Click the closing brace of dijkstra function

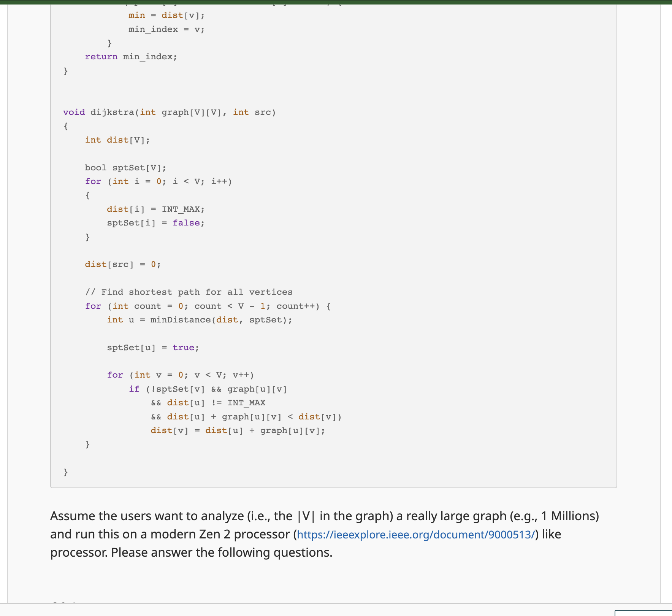(x=66, y=472)
